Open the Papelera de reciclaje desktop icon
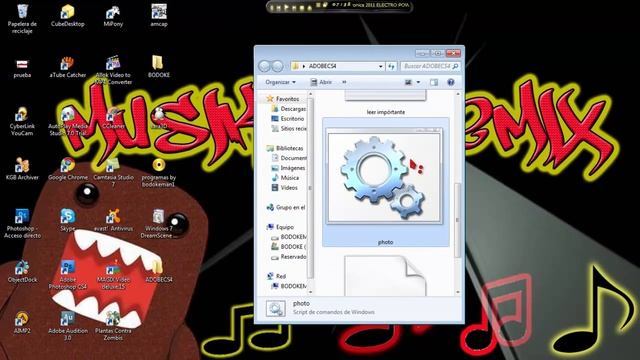This screenshot has height=360, width=640. pos(22,19)
